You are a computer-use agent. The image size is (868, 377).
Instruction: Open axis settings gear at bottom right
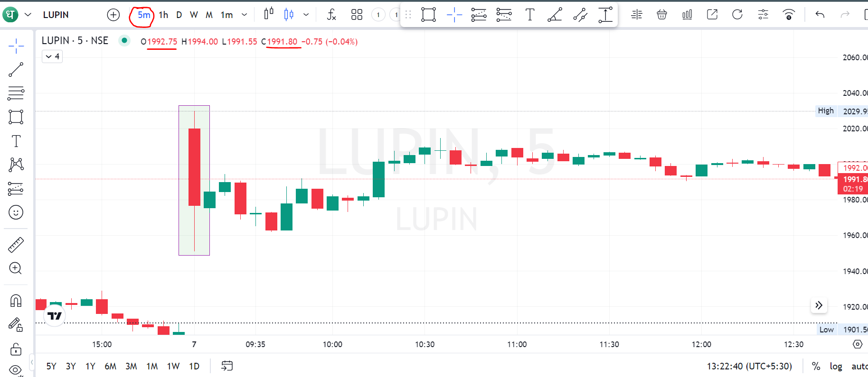tap(858, 344)
